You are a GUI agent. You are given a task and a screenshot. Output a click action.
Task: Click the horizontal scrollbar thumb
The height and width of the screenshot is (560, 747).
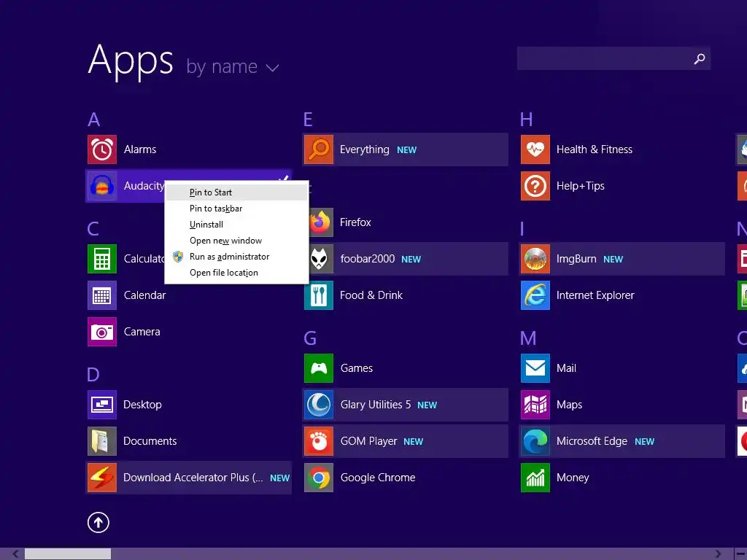(x=68, y=554)
